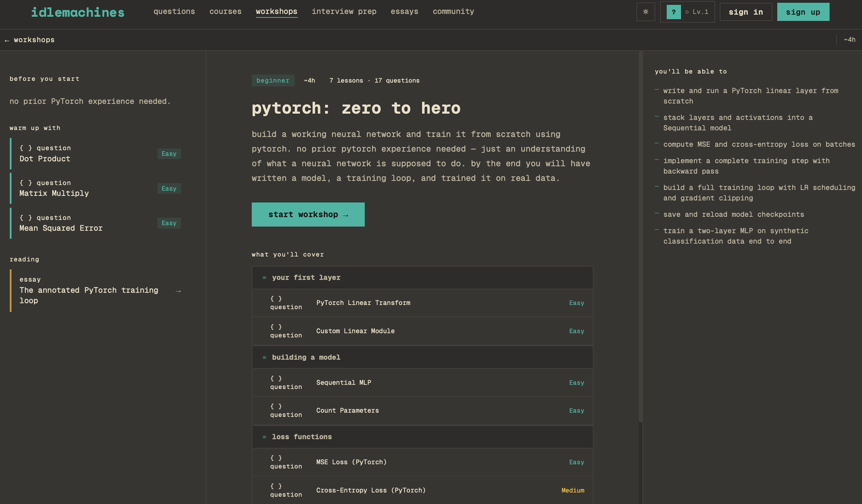Click the Easy badge on Matrix Multiply
The image size is (862, 504).
169,189
